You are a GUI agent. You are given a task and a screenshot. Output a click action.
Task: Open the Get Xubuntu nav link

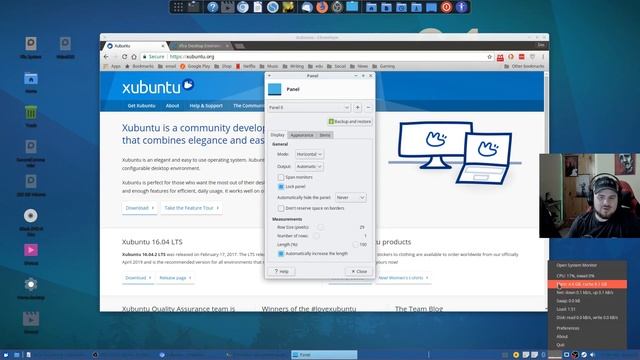tap(141, 106)
